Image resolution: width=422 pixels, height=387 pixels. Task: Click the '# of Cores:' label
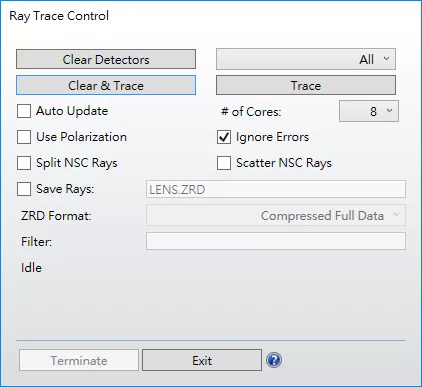pos(251,112)
